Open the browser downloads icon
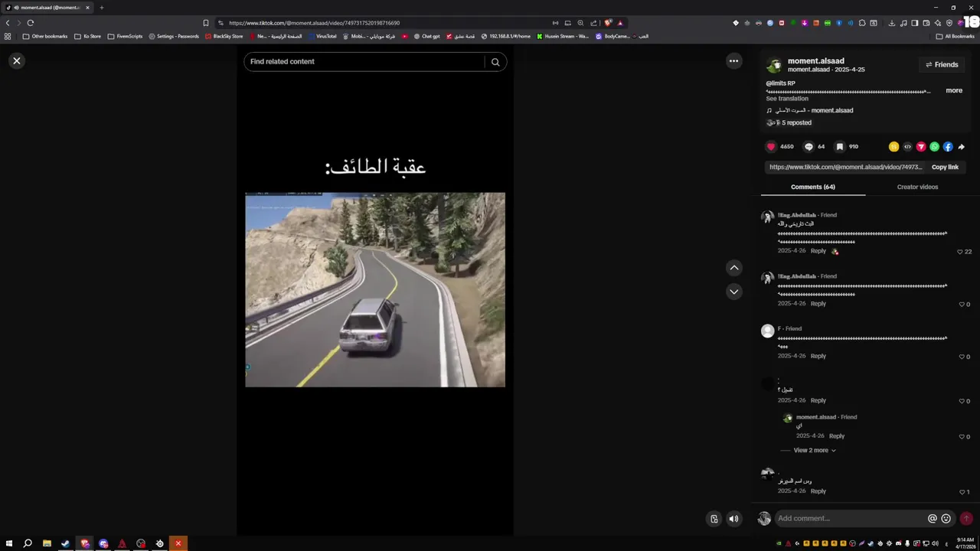The image size is (980, 551). coord(892,23)
